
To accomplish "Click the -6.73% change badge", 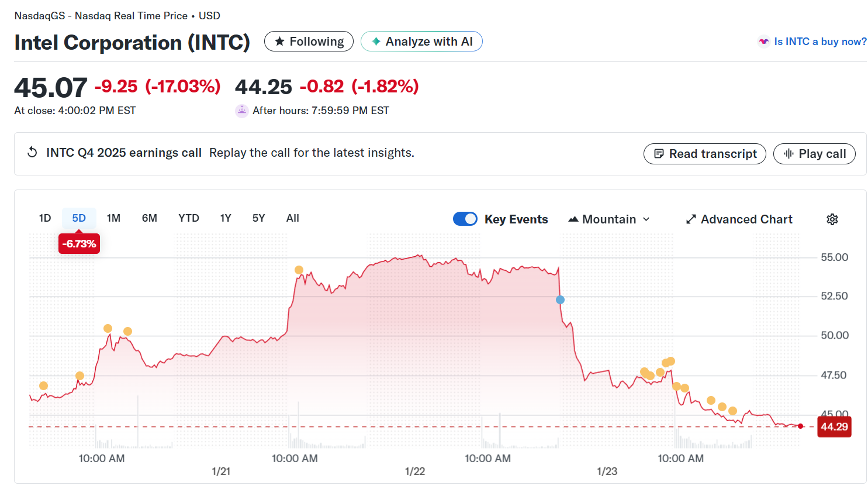I will pyautogui.click(x=79, y=243).
